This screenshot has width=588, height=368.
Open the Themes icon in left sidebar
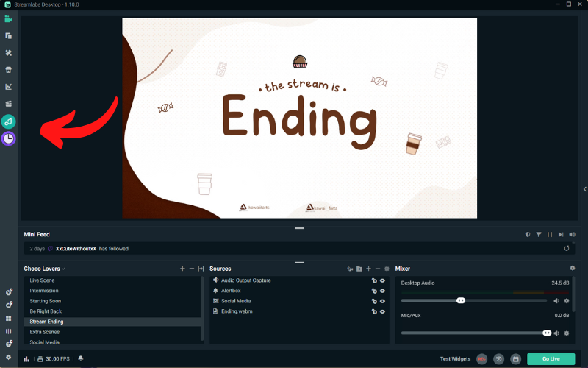pos(9,53)
